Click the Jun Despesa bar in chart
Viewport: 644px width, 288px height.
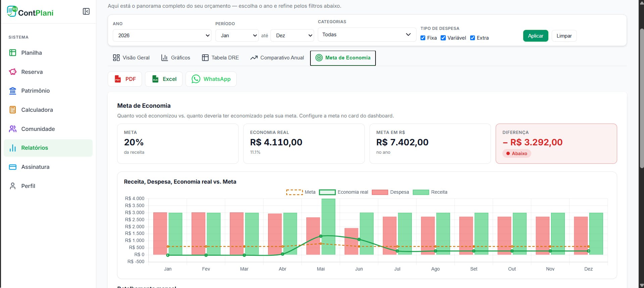351,241
